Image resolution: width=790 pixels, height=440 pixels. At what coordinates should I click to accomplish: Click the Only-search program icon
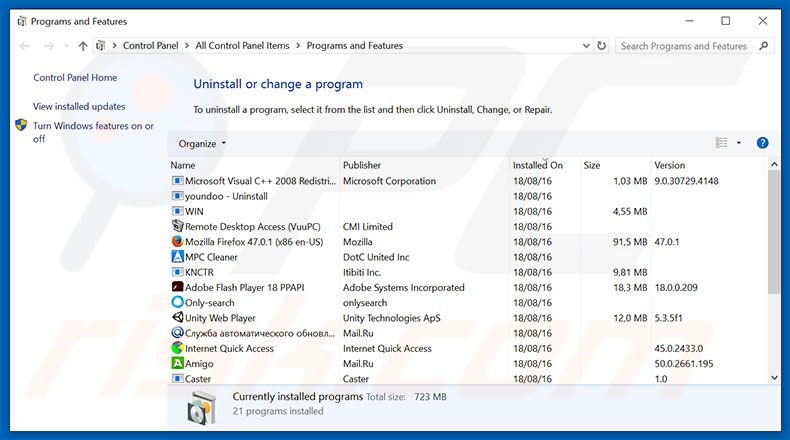coord(177,302)
